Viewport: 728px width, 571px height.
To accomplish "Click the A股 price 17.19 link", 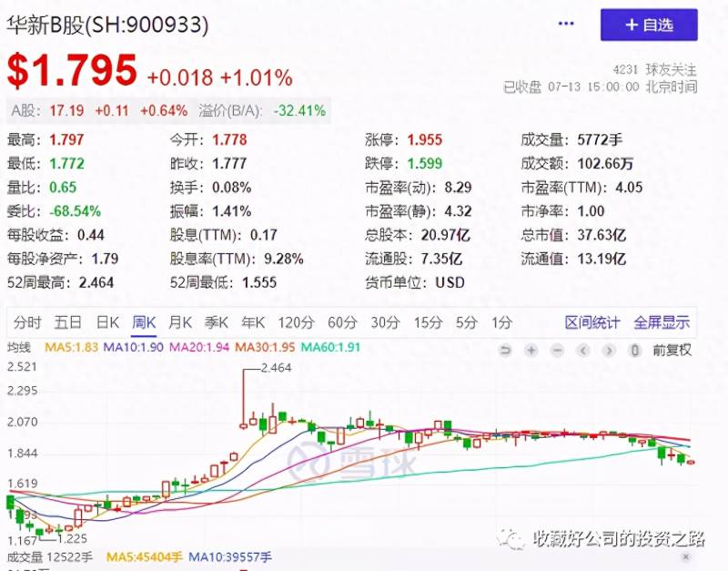I will click(66, 110).
